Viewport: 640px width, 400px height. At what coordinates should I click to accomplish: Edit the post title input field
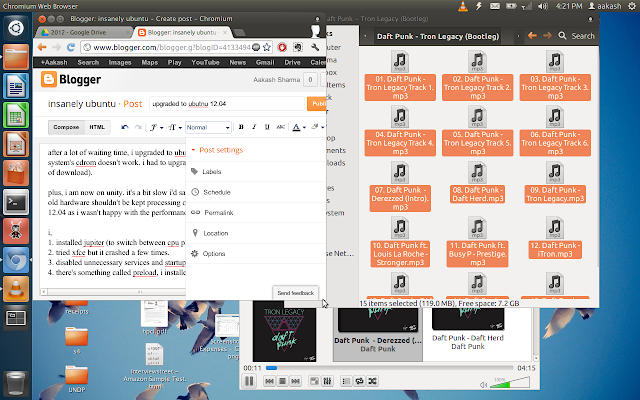coord(227,104)
